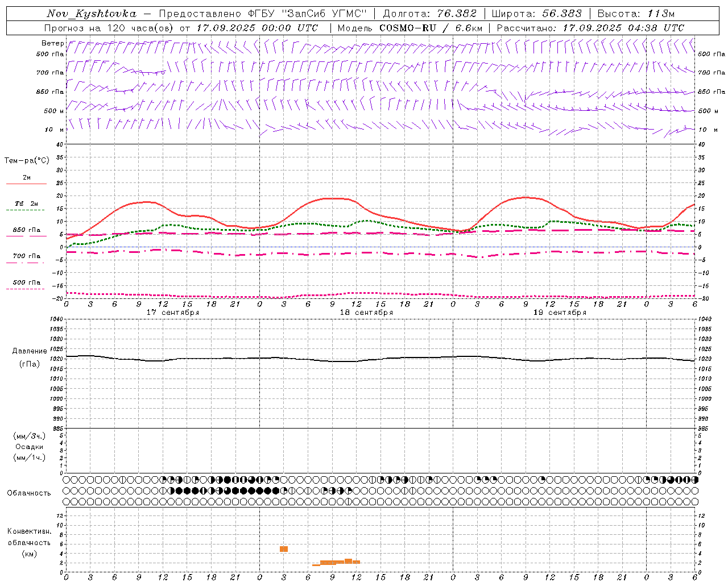Click the Прогноз на 120 часа(ов) text
728x582 pixels.
(109, 28)
